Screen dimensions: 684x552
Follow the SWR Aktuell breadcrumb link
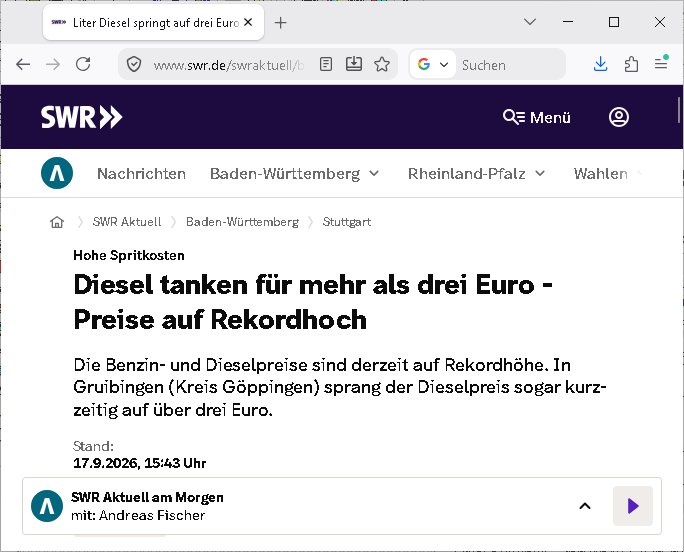pos(127,222)
